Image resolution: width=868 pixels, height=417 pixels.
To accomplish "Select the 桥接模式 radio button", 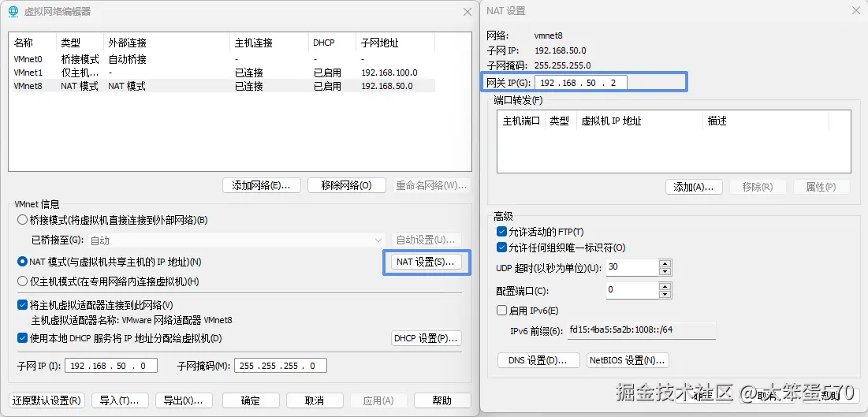I will [22, 220].
